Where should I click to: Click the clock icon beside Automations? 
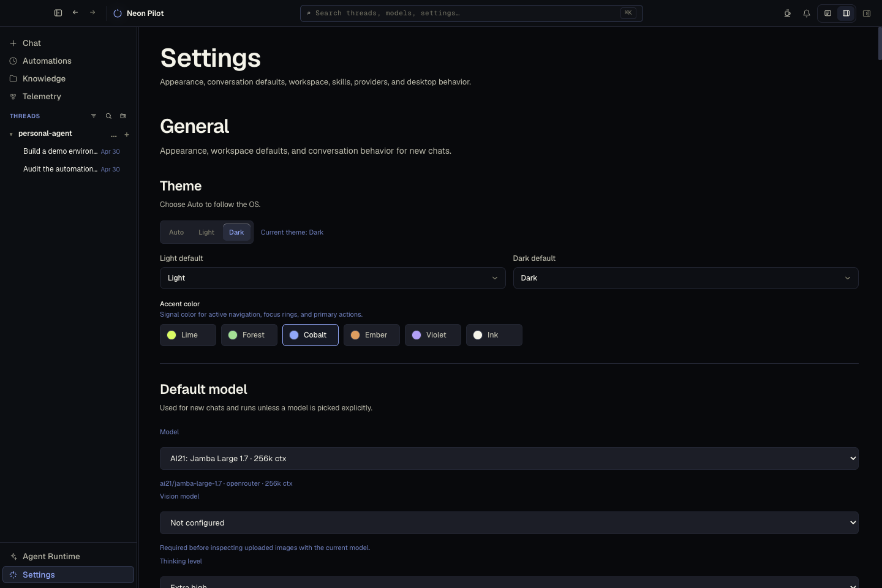[13, 61]
